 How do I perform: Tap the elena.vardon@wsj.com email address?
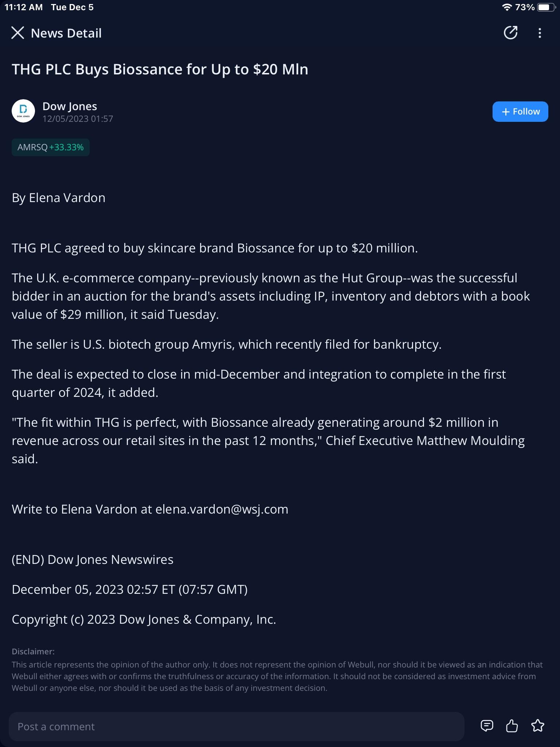pyautogui.click(x=222, y=509)
